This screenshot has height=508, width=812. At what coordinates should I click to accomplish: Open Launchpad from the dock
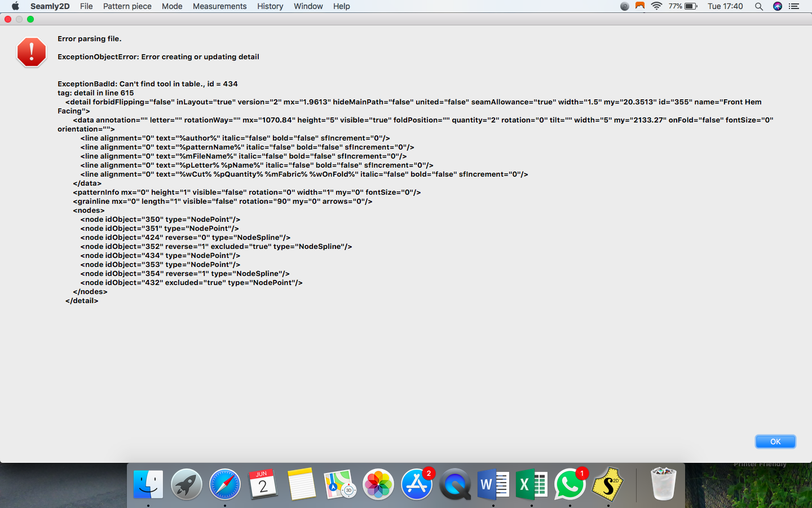coord(186,484)
